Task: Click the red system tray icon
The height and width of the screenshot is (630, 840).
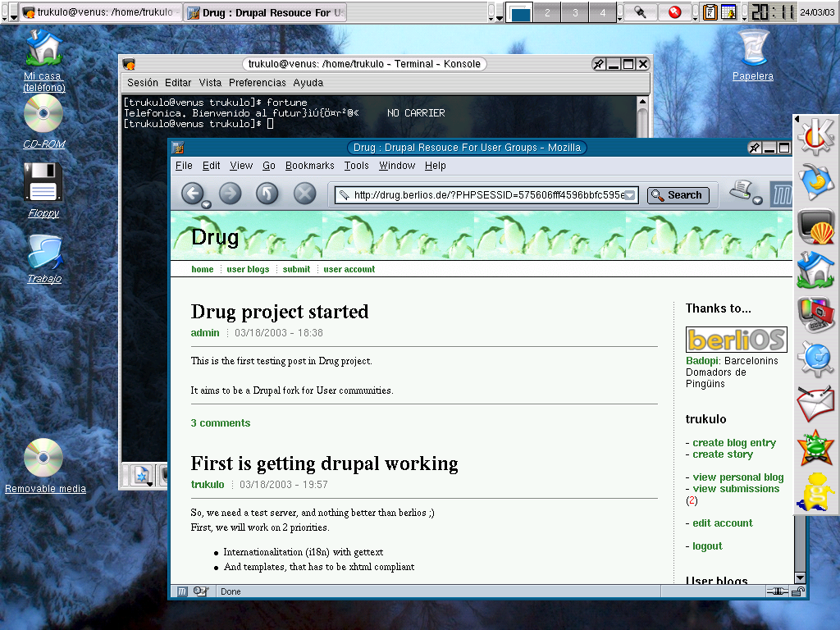Action: [x=674, y=11]
